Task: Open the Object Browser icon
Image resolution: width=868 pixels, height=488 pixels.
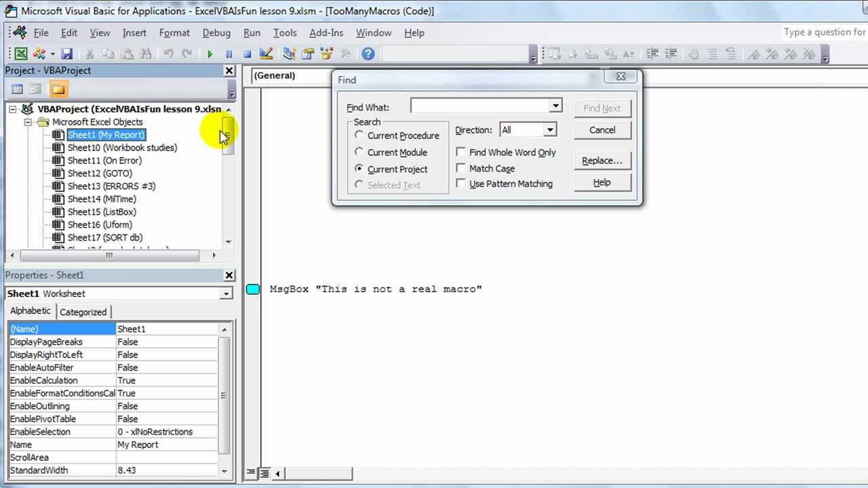Action: (326, 54)
